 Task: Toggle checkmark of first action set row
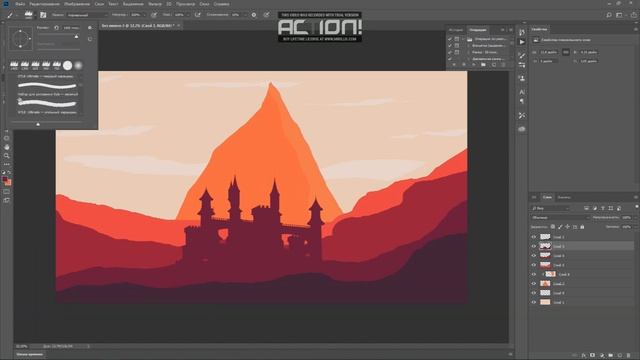pos(450,39)
